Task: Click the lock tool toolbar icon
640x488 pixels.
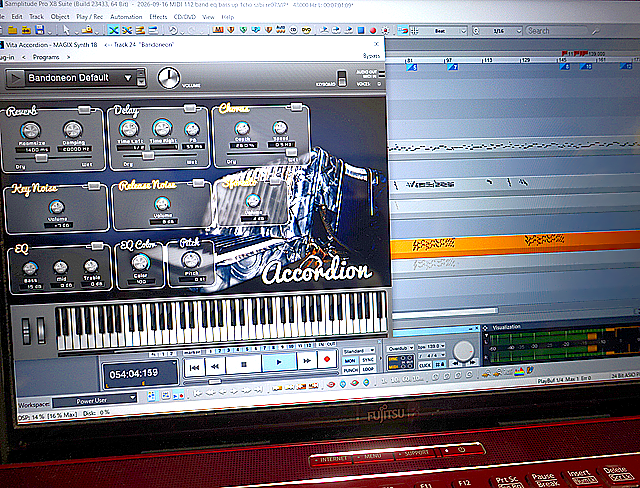Action: tap(87, 30)
